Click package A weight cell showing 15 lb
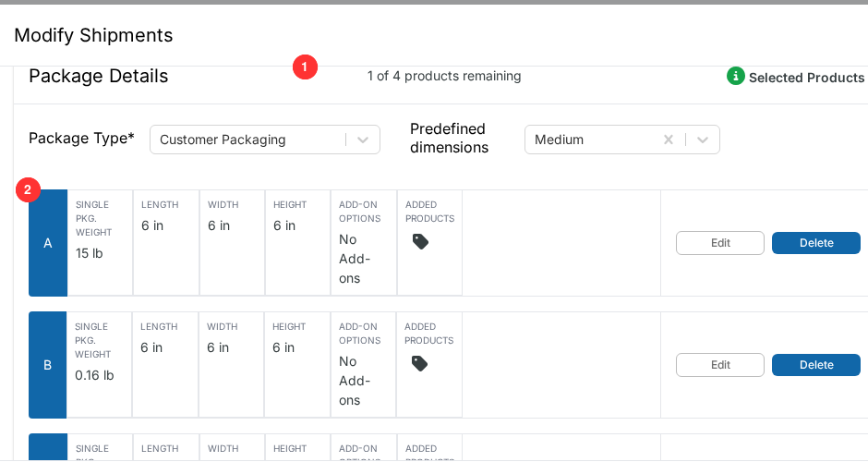Screen dimensions: 868x462 click(101, 243)
